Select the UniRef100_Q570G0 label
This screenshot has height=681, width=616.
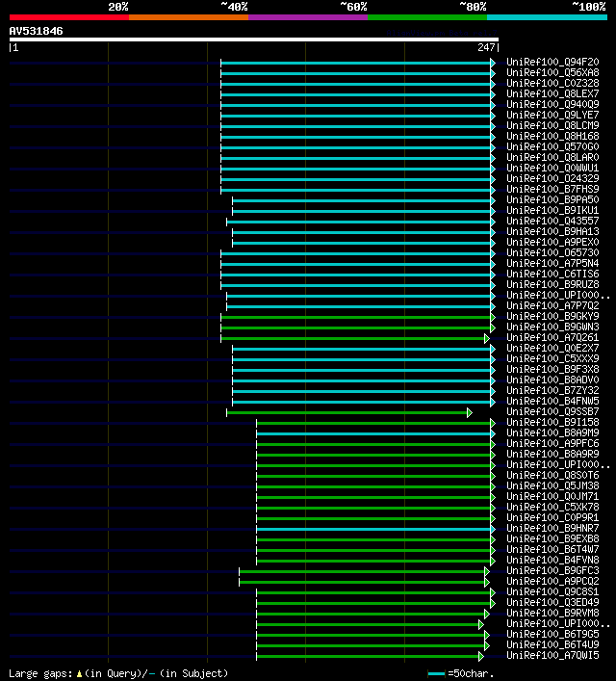[552, 146]
